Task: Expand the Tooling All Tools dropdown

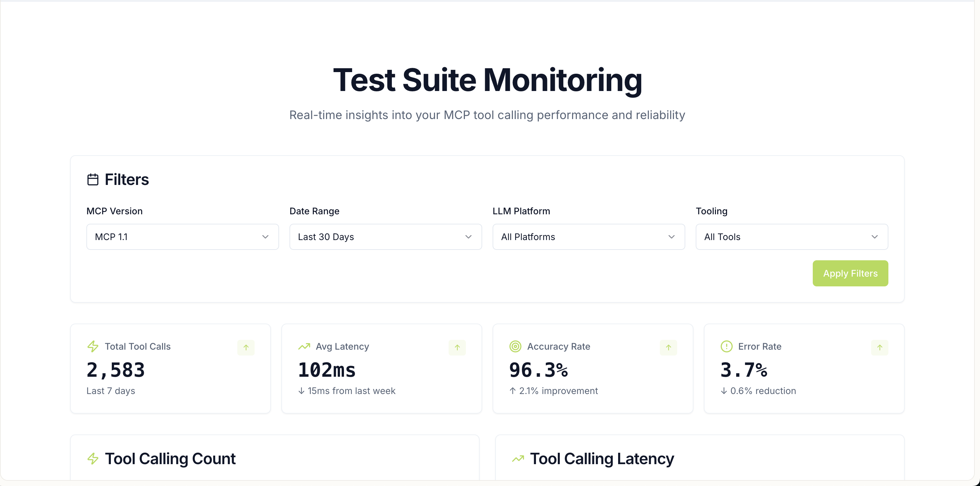Action: coord(792,237)
